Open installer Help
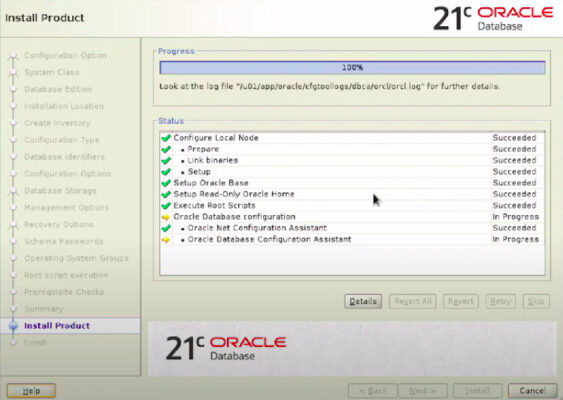563x400 pixels. (31, 390)
